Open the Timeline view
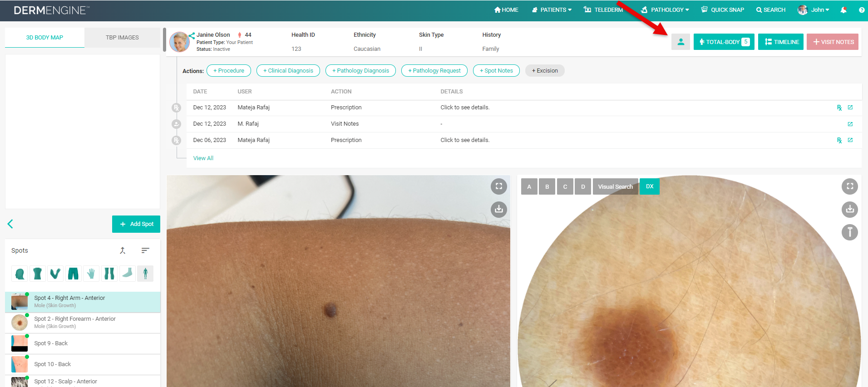Screen dimensions: 868x387 click(x=781, y=42)
